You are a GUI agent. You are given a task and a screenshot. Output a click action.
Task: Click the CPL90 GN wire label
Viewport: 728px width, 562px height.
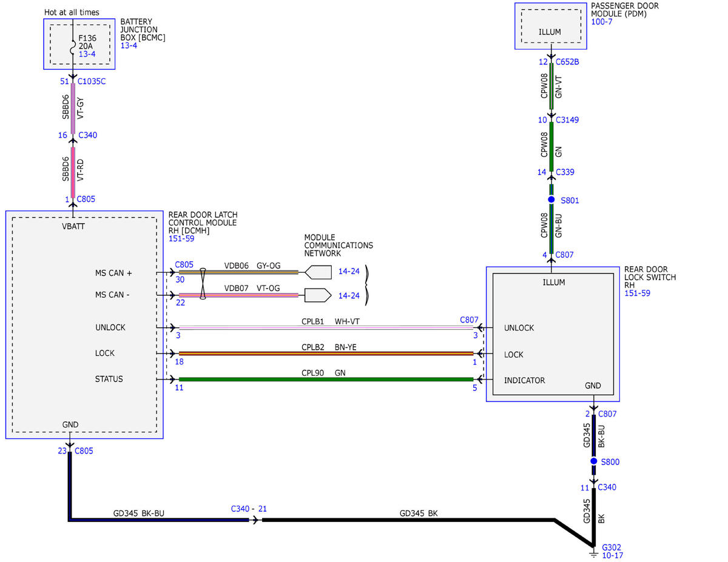pos(324,373)
